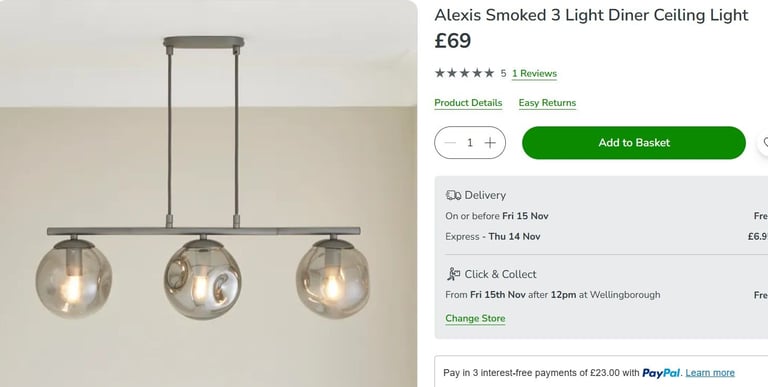
Task: Open the ceiling light product image
Action: [209, 194]
